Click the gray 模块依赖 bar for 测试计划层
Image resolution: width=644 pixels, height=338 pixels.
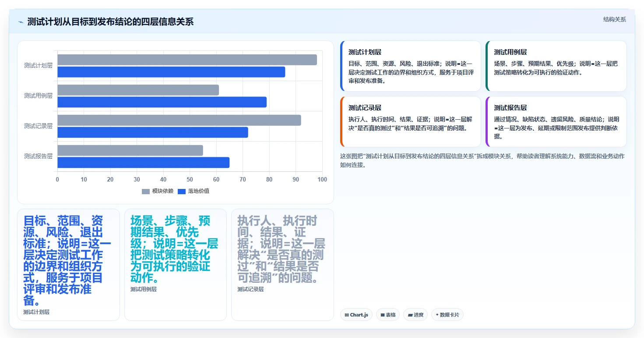[x=187, y=60]
